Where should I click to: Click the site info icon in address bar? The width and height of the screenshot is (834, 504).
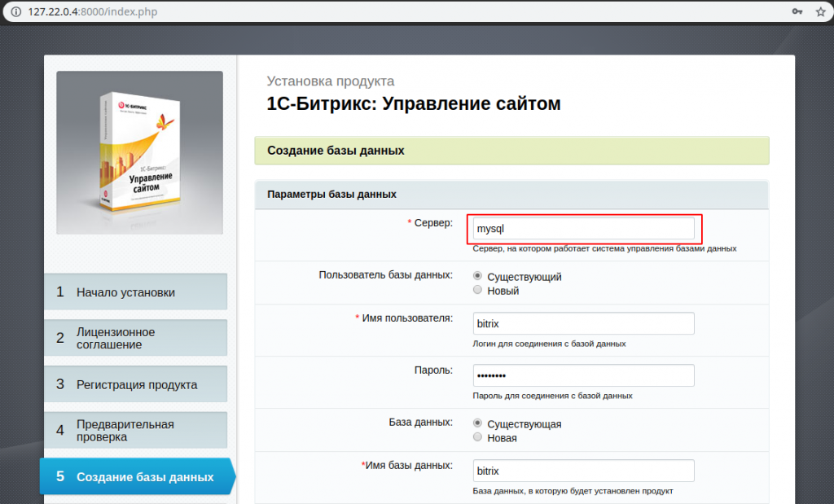click(x=16, y=11)
